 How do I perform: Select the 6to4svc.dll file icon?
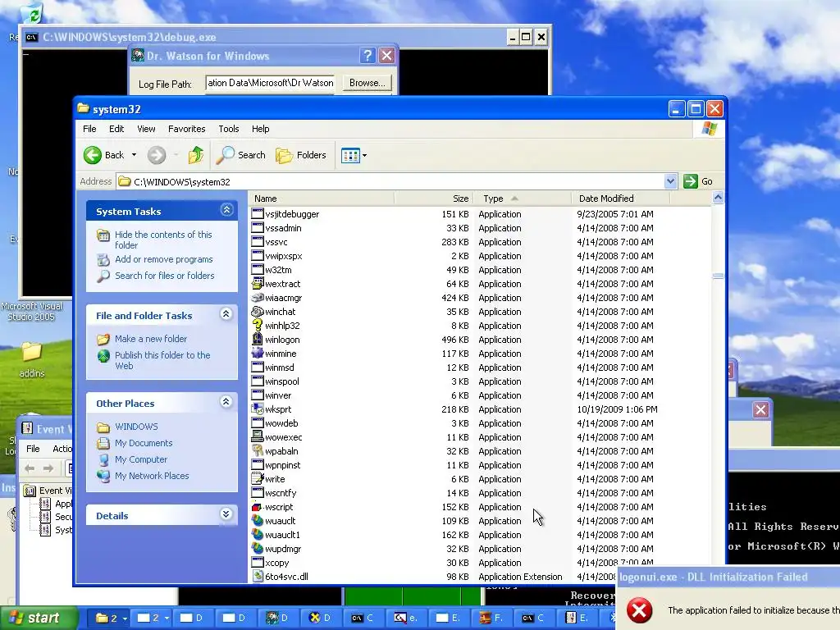tap(258, 577)
